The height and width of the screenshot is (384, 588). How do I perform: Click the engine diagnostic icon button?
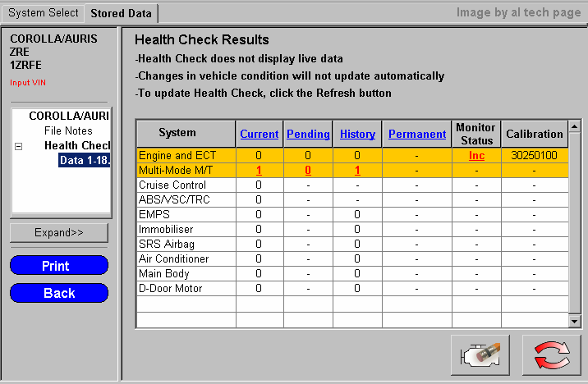pyautogui.click(x=480, y=356)
